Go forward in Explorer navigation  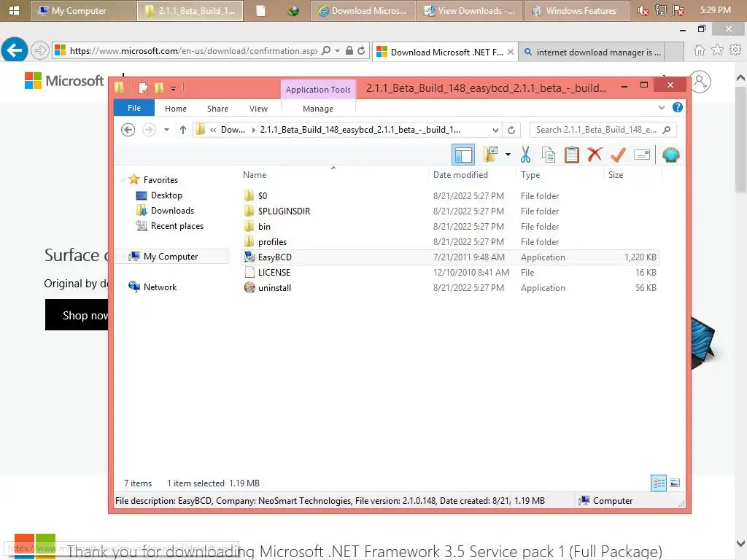click(x=149, y=130)
